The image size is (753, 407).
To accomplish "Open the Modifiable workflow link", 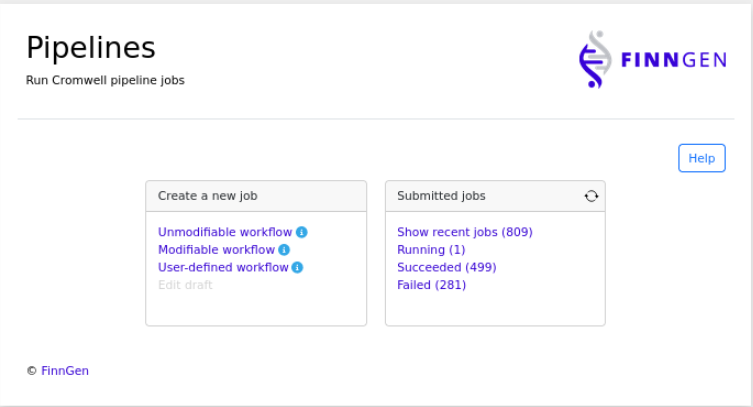I will tap(216, 250).
